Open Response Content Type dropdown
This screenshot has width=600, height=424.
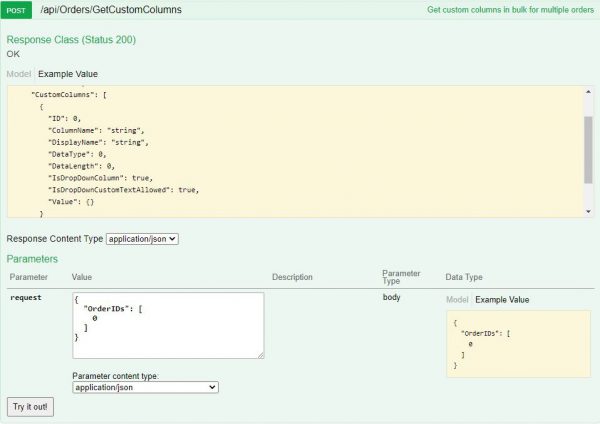142,239
